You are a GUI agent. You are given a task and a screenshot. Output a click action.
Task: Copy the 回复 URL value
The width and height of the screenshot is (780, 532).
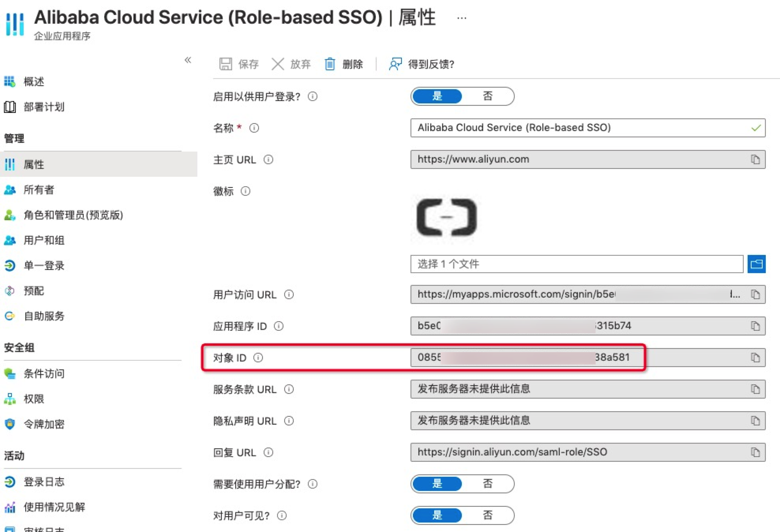click(755, 452)
